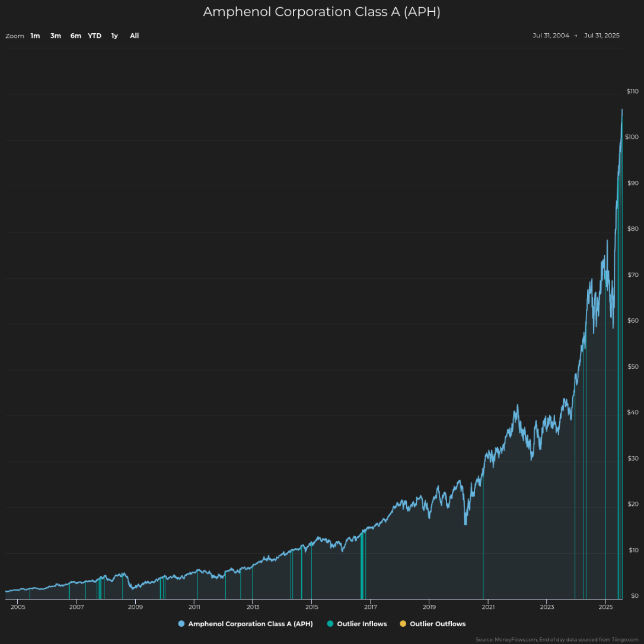The width and height of the screenshot is (644, 644).
Task: Click the Zoom label text
Action: tap(15, 36)
